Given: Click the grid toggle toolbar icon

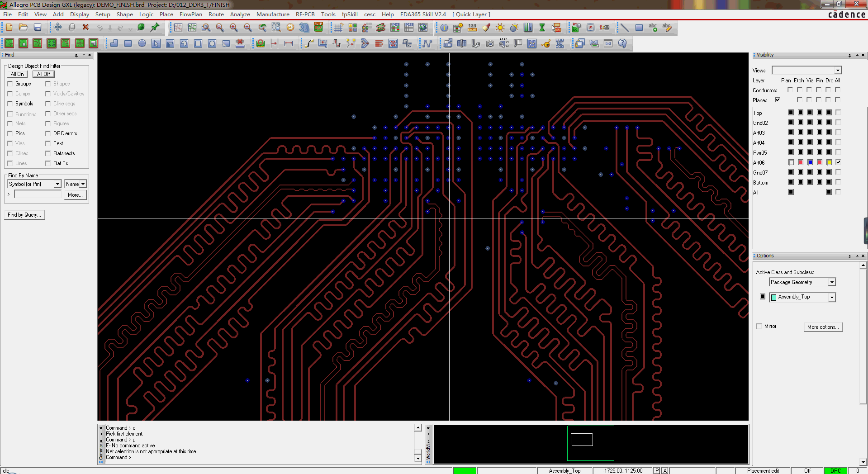Looking at the screenshot, I should click(x=338, y=28).
